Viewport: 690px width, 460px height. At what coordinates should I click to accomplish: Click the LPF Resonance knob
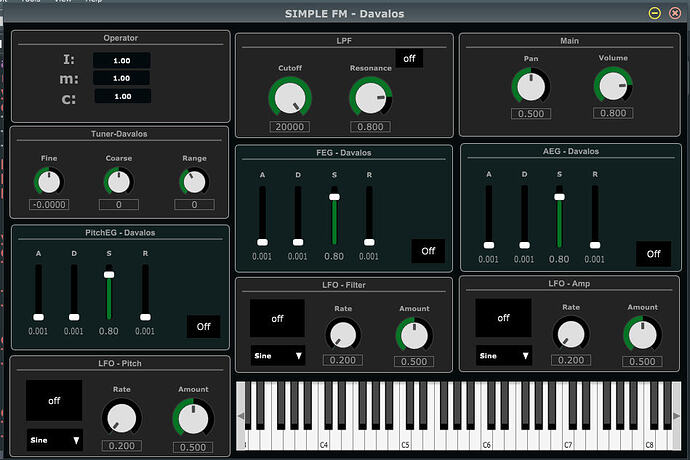(370, 97)
